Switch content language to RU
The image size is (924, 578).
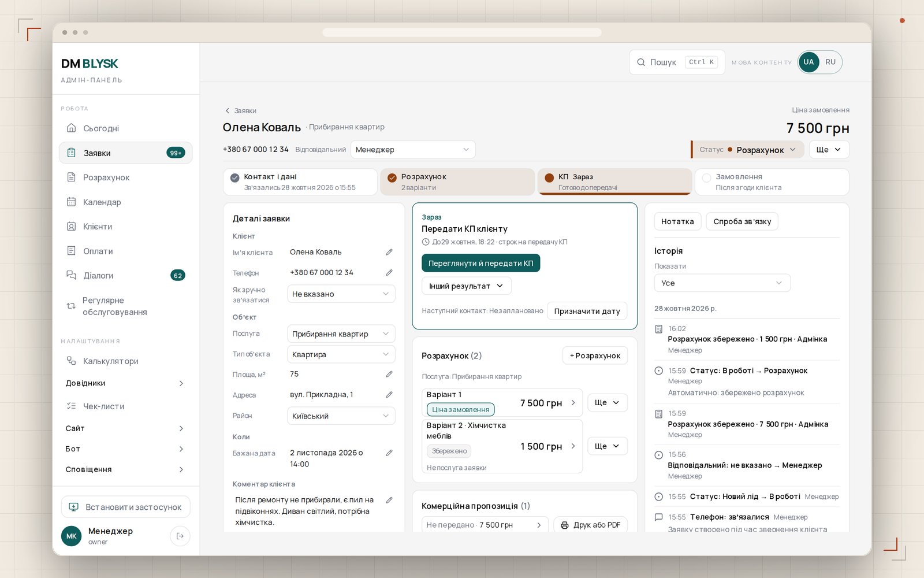click(830, 62)
